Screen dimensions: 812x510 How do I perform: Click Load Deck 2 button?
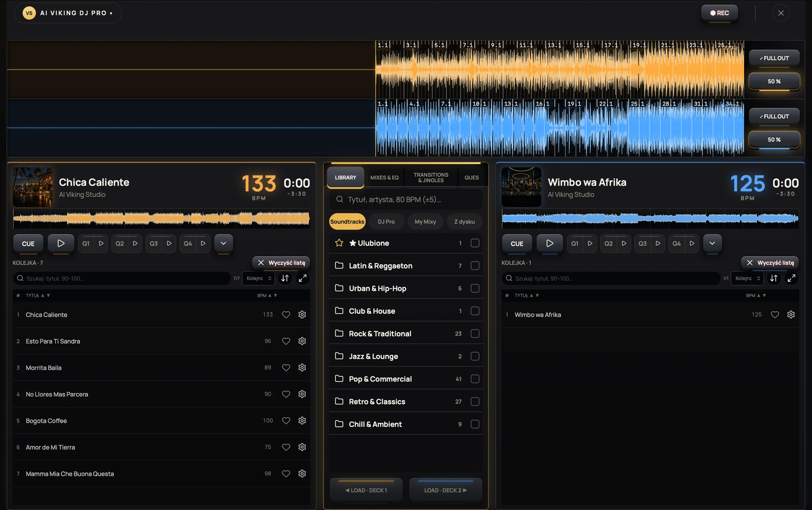[x=446, y=490]
